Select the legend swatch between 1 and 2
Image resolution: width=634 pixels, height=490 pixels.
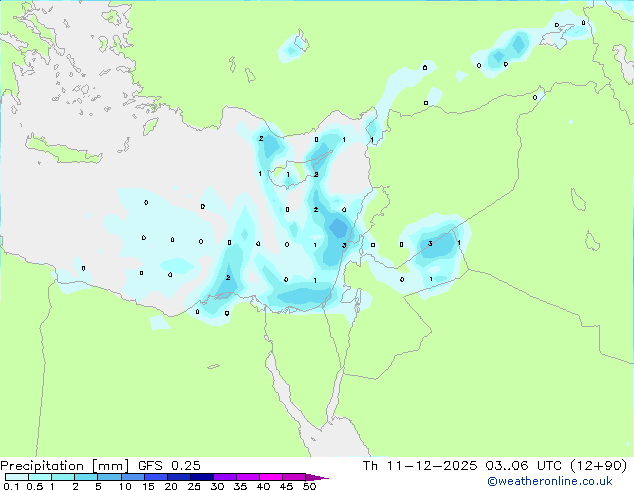[63, 477]
